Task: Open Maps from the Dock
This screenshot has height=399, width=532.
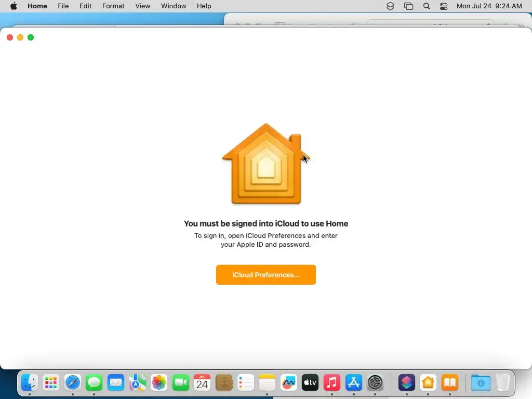Action: 137,383
